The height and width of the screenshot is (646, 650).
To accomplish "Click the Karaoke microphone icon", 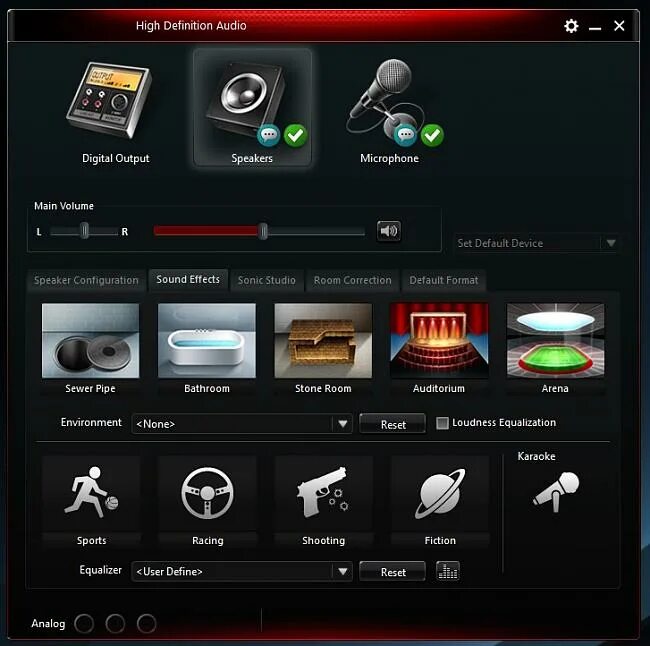I will pos(555,492).
